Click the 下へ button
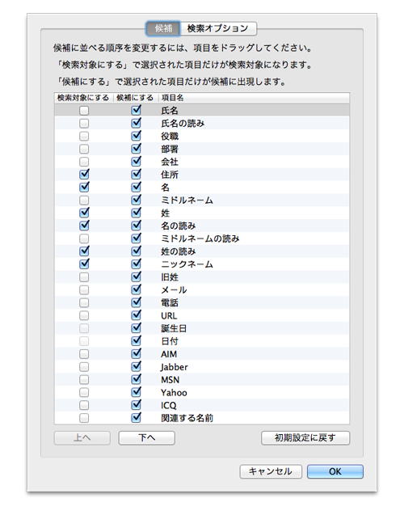Screen dimensions: 404x532 coord(146,437)
